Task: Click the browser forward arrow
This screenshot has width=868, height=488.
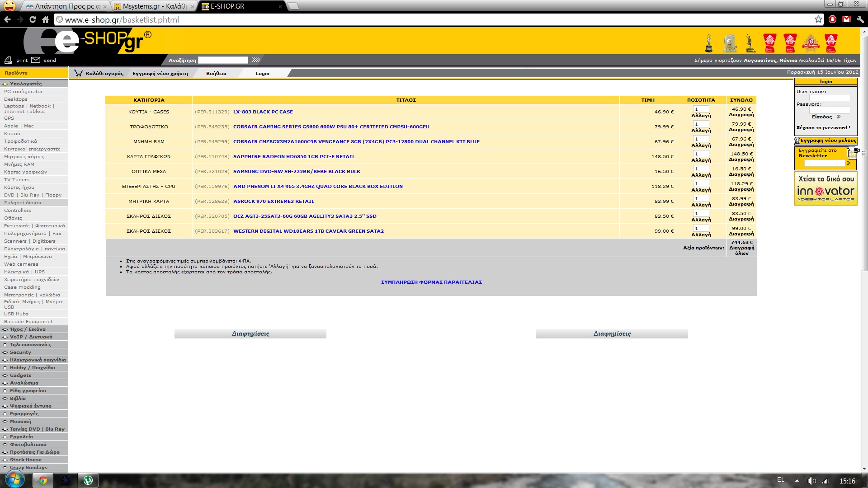Action: click(20, 19)
